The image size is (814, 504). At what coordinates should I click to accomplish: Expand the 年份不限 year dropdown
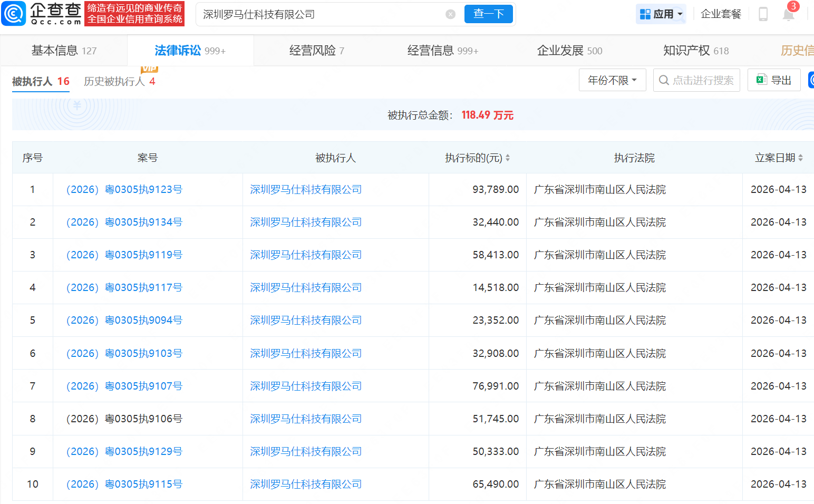pos(612,80)
